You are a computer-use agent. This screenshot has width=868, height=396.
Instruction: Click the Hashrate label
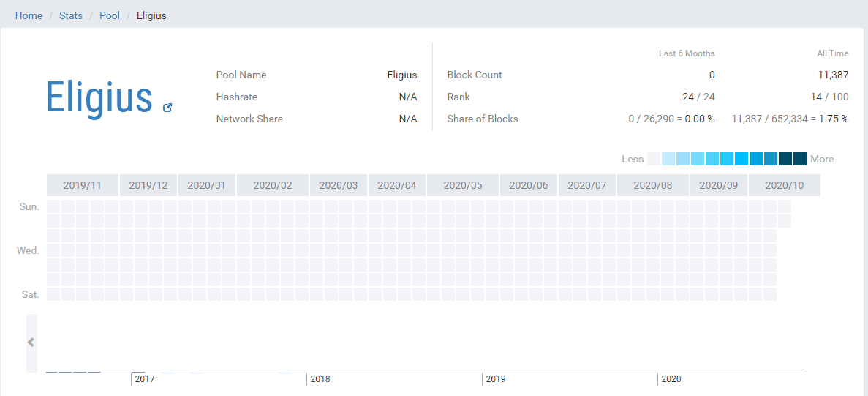[237, 97]
